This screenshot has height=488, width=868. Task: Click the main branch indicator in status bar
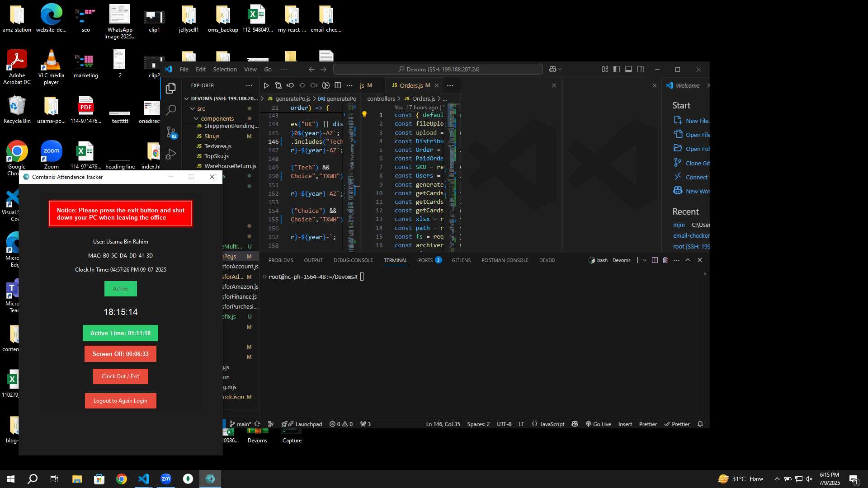pos(240,424)
